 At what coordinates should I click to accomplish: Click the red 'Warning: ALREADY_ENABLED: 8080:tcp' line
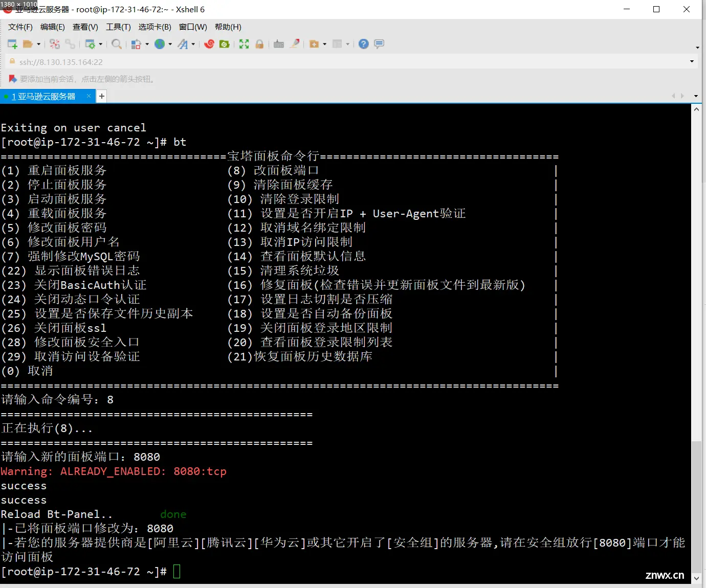114,471
